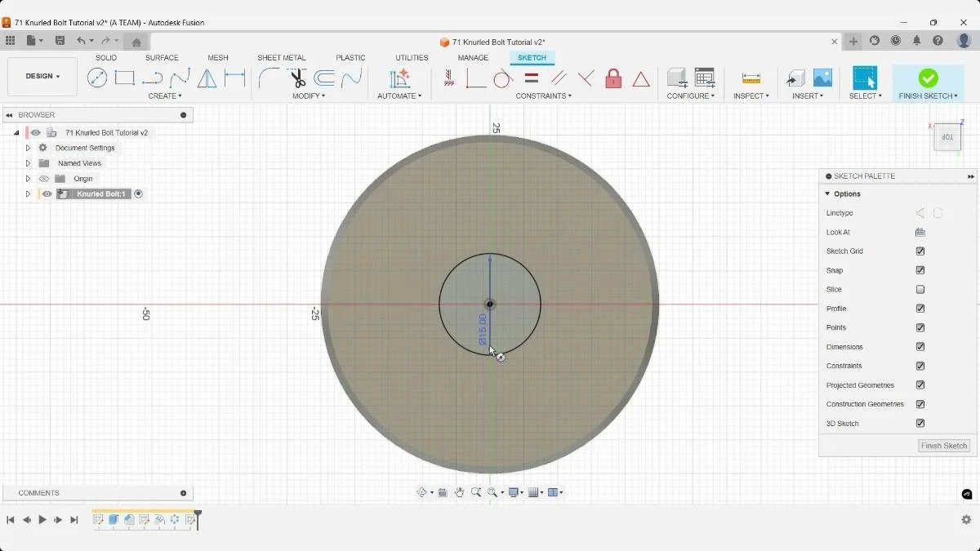The image size is (980, 551).
Task: Toggle the Snap checkbox
Action: pos(920,270)
